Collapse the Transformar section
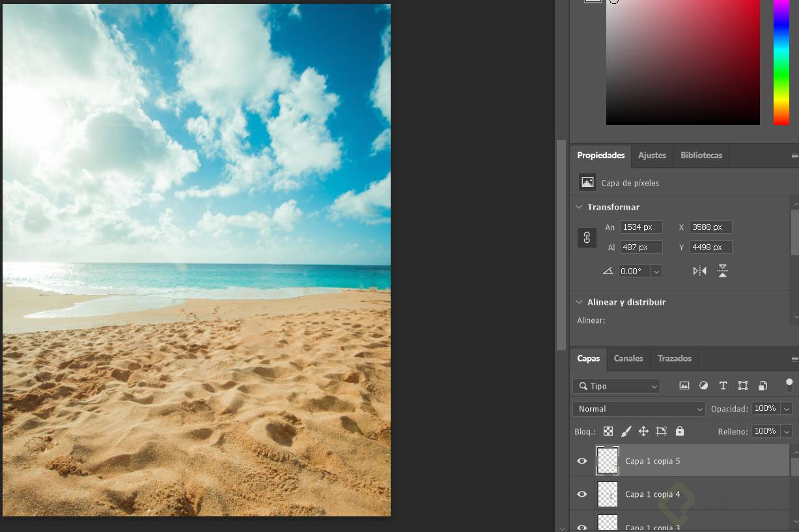The image size is (799, 532). (x=579, y=207)
